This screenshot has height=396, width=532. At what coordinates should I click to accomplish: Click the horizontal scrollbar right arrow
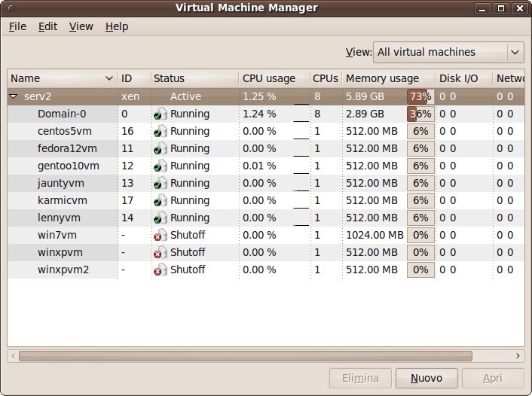518,355
